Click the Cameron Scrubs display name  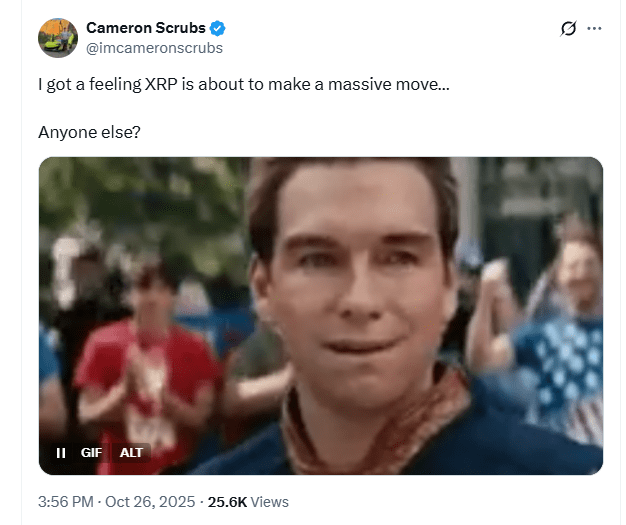[146, 28]
